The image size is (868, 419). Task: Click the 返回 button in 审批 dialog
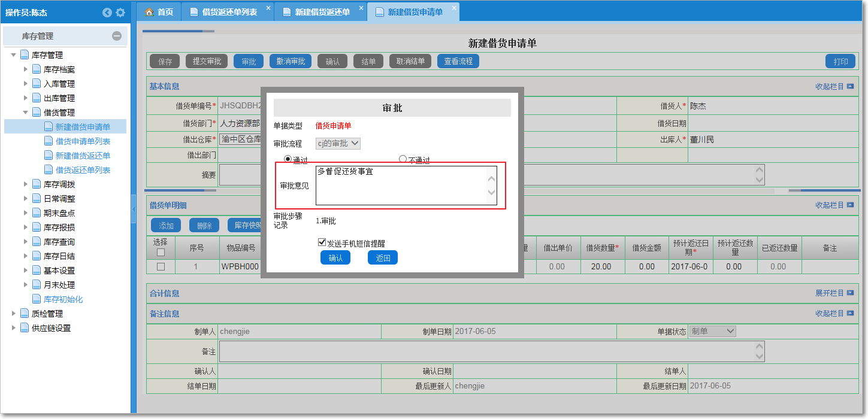383,258
